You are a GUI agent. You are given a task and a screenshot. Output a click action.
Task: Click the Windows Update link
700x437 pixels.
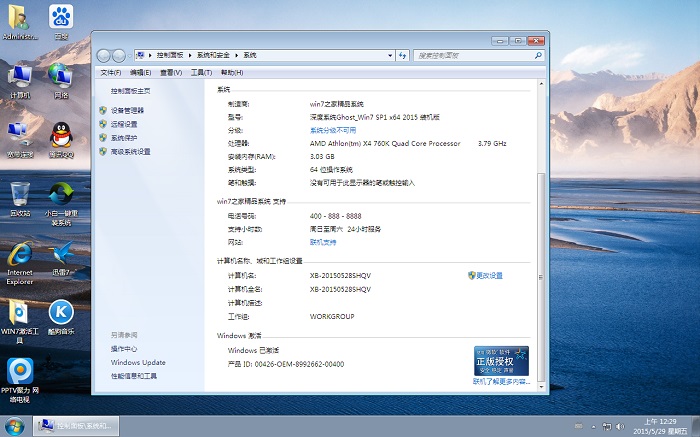click(138, 362)
